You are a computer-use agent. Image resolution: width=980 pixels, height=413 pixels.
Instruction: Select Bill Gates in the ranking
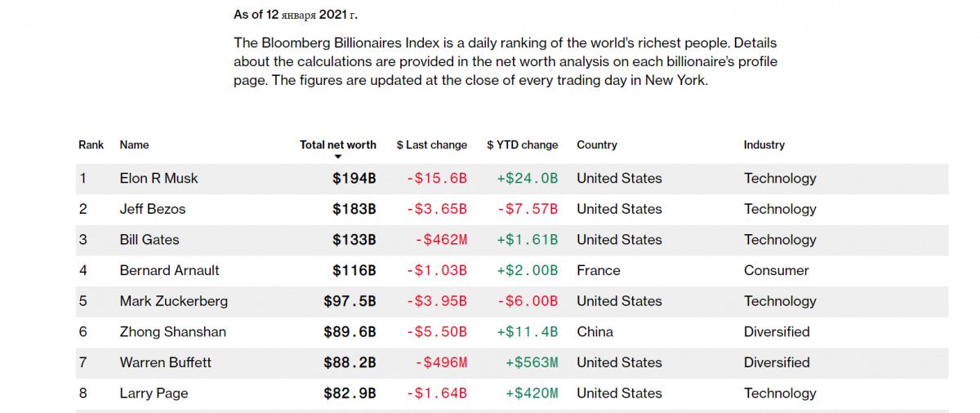149,240
